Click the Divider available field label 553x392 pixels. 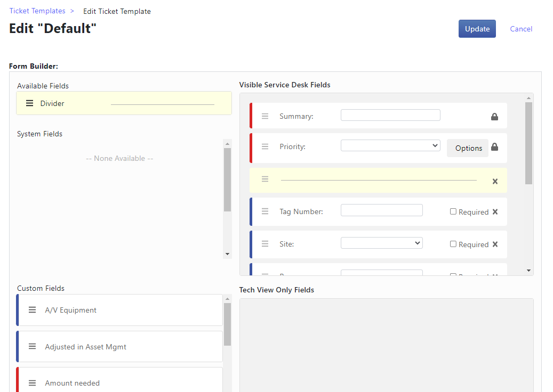point(52,103)
